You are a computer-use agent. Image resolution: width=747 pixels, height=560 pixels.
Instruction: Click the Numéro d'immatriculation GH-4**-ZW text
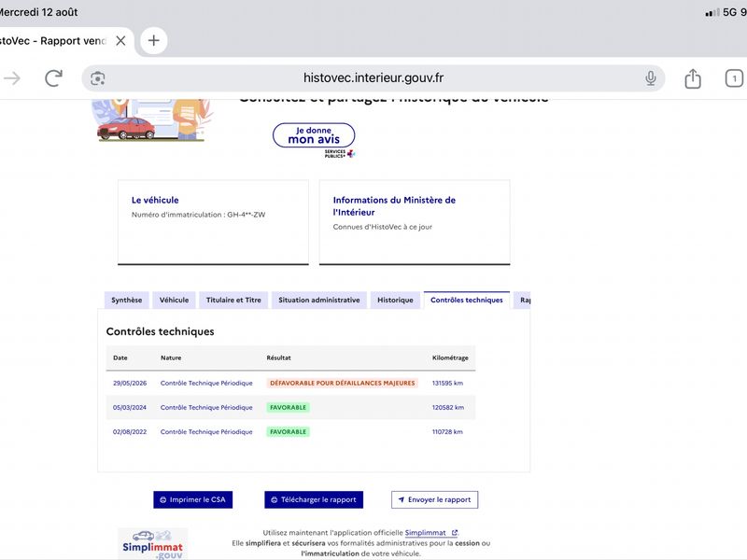pos(198,215)
